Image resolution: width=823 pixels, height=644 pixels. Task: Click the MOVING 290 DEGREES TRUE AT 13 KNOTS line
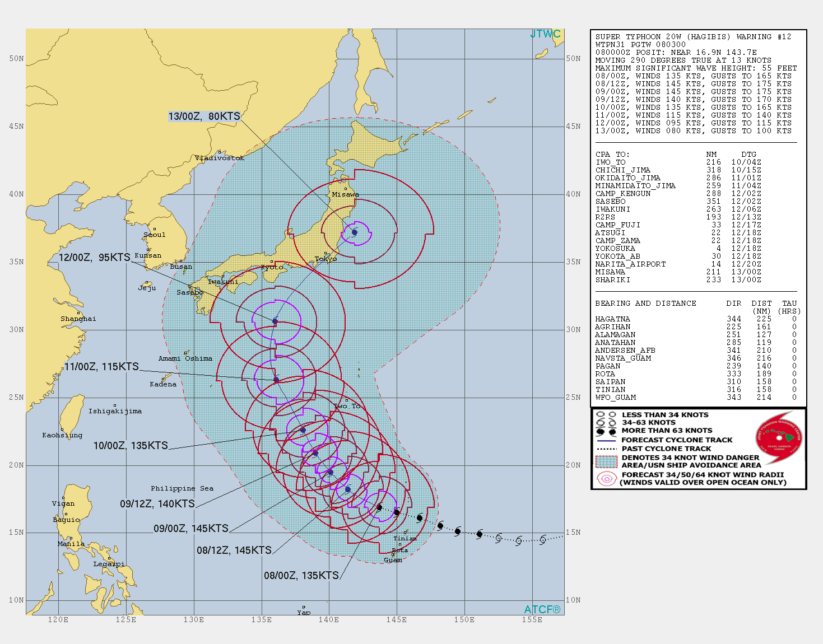coord(683,60)
